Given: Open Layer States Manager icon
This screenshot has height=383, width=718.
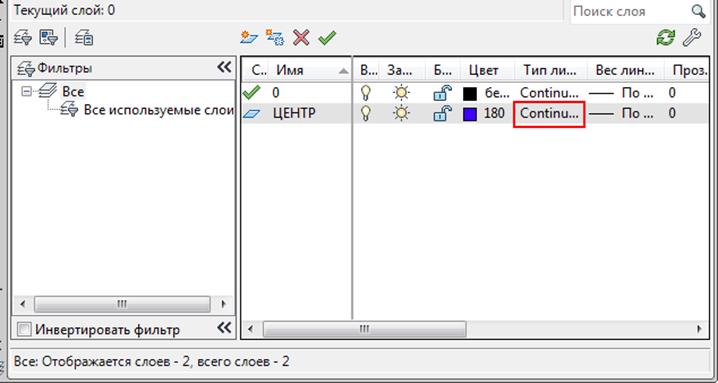Looking at the screenshot, I should click(x=84, y=38).
